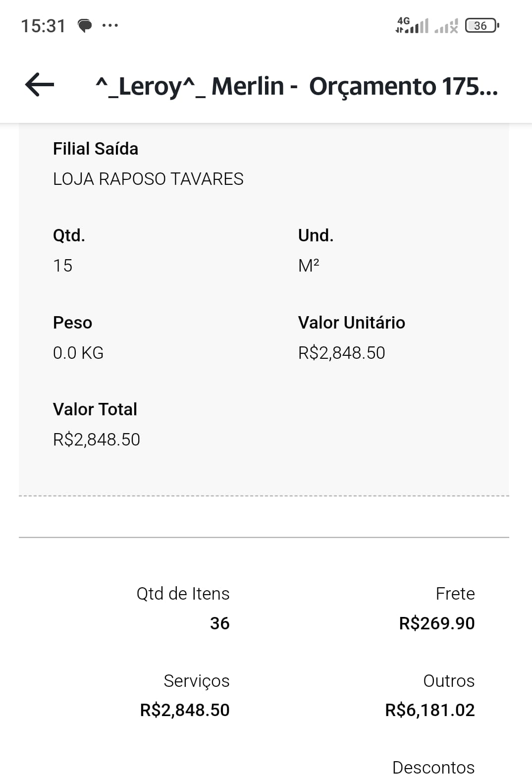Screen dimensions: 532x780
Task: Tap the Peso value 0.0 KG
Action: tap(78, 353)
